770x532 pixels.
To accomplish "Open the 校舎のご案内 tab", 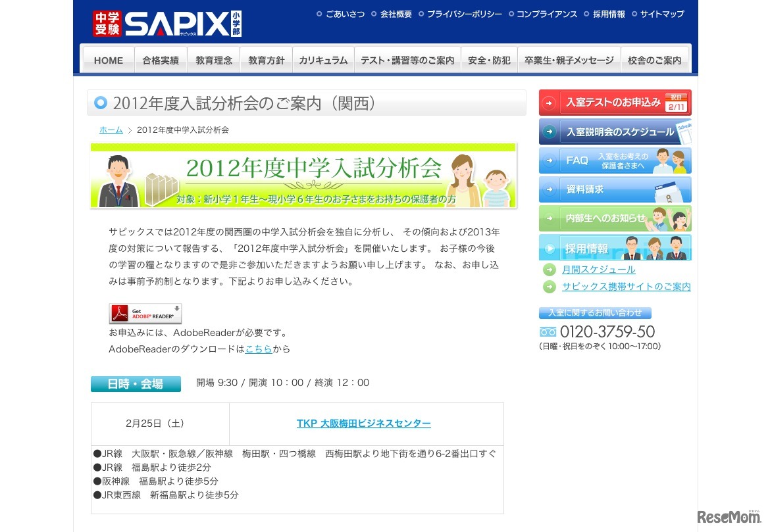I will pos(655,60).
